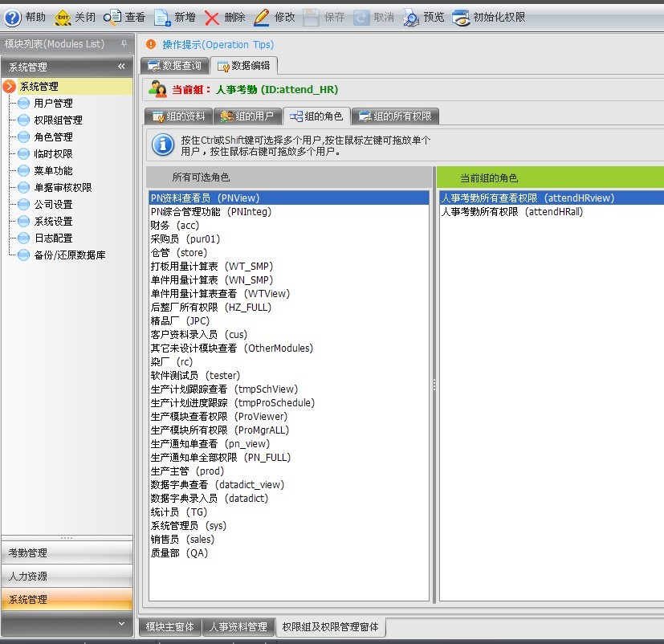Select the 系统管理员 (sys) role
This screenshot has width=664, height=644.
click(189, 526)
